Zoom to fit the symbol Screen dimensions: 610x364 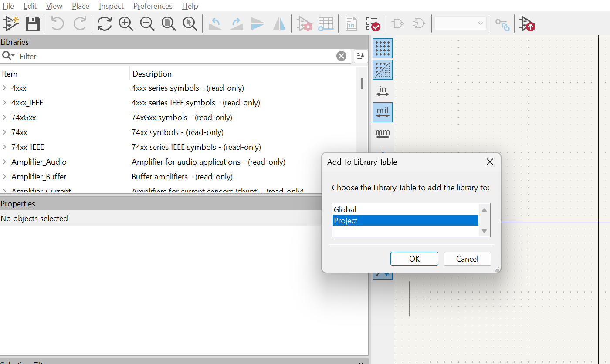tap(169, 24)
